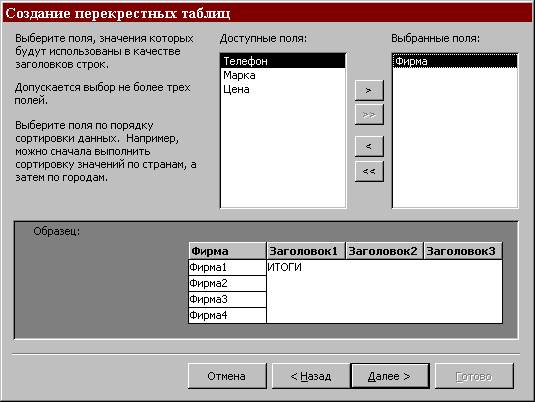535x402 pixels.
Task: Proceed with Далее > button
Action: [x=390, y=376]
